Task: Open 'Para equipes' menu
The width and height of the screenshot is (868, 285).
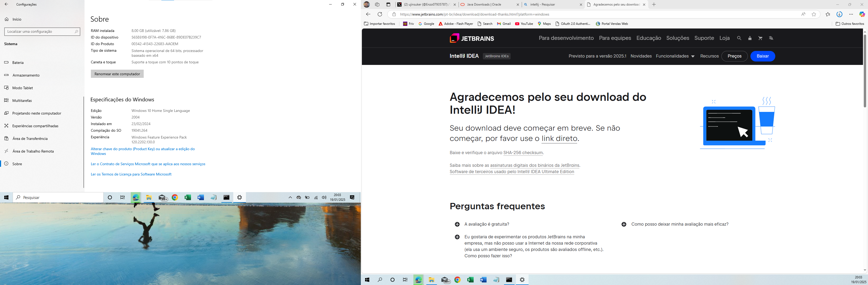Action: coord(615,38)
